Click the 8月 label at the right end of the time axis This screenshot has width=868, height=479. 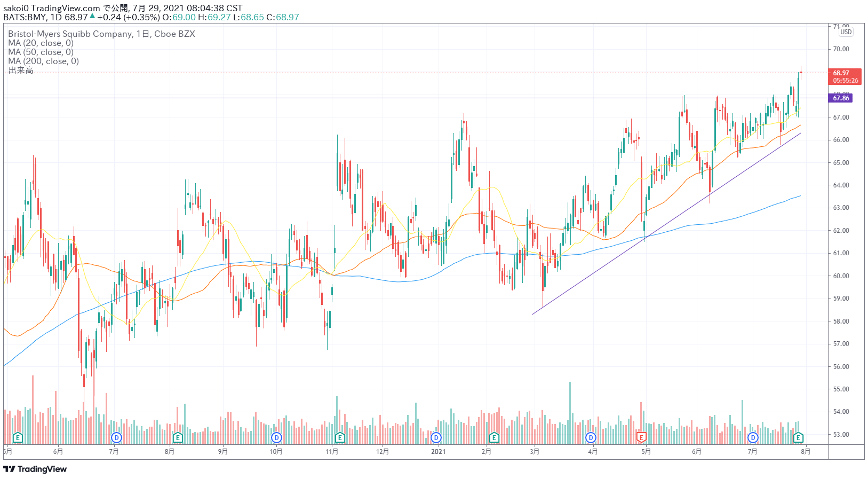(806, 452)
